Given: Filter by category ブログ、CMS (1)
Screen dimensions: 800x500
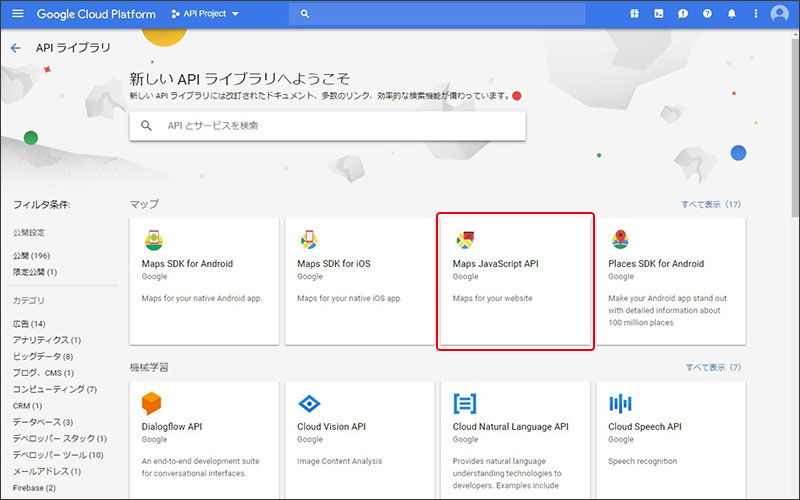Looking at the screenshot, I should tap(43, 373).
